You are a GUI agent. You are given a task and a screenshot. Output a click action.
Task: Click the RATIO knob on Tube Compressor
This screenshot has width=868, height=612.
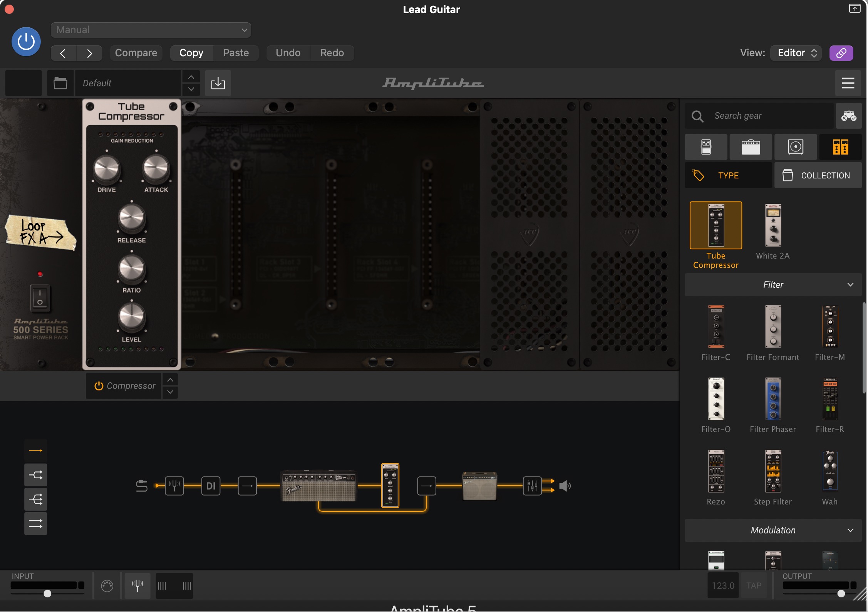131,268
